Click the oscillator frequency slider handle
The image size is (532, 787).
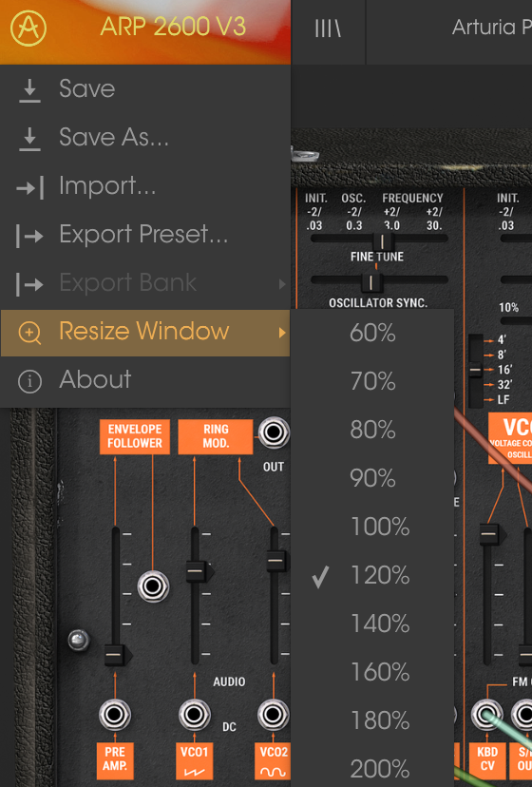click(x=383, y=241)
